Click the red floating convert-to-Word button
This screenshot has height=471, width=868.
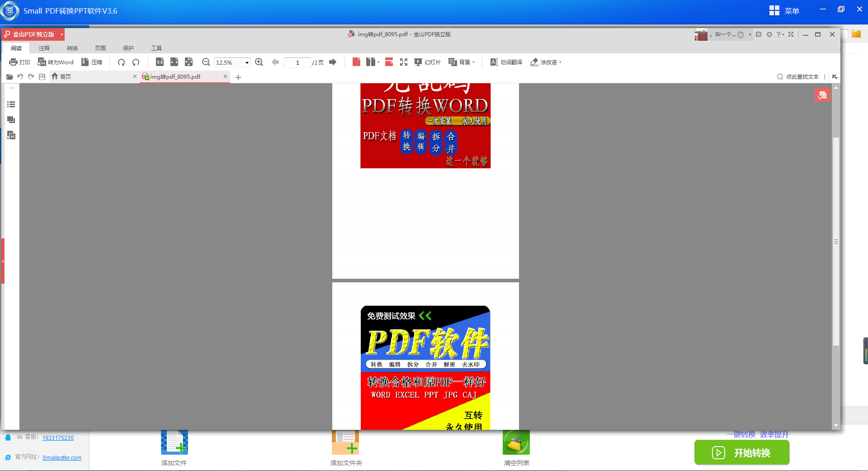(822, 95)
